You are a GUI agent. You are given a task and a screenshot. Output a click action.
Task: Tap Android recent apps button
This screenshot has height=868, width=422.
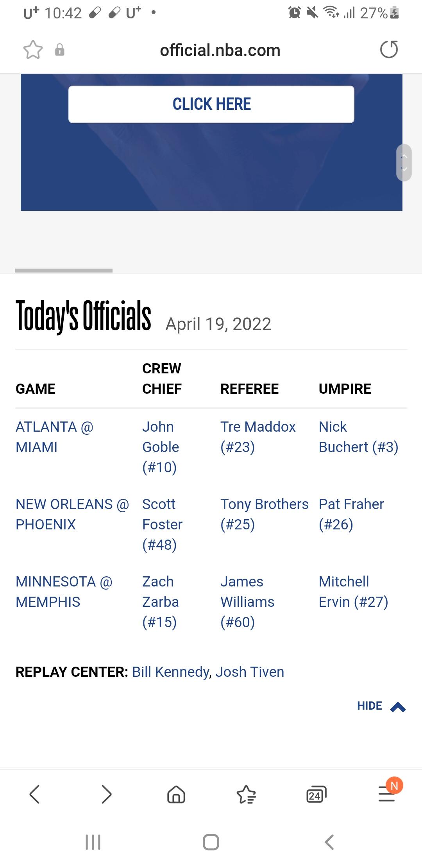pyautogui.click(x=93, y=842)
